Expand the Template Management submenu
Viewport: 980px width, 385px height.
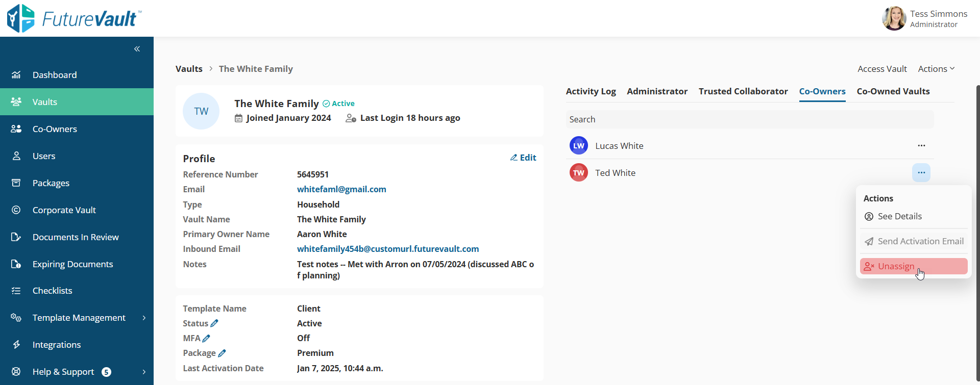point(144,318)
